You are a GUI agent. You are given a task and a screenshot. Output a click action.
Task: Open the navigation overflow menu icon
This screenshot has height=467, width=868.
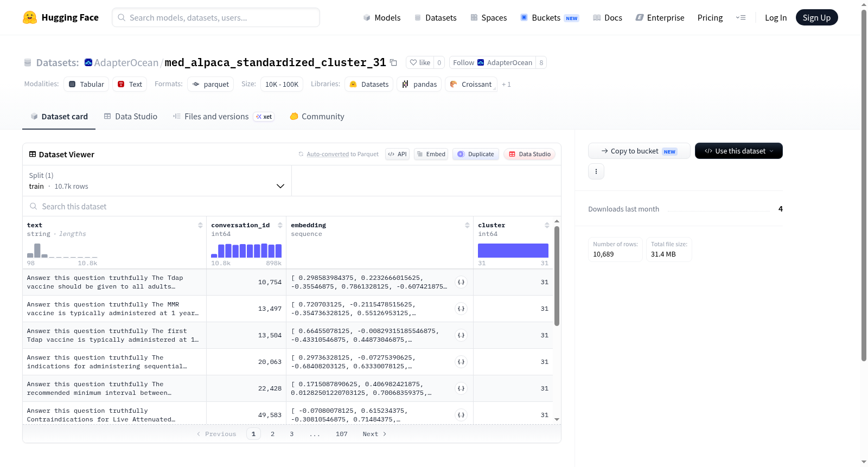(x=741, y=17)
